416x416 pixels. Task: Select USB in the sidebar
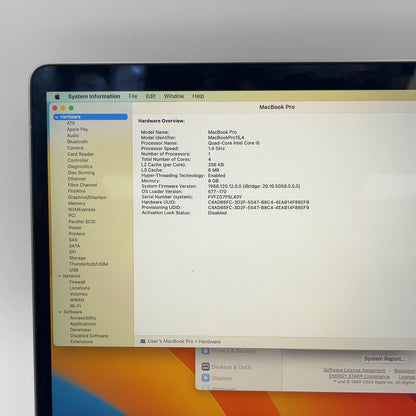click(x=74, y=270)
